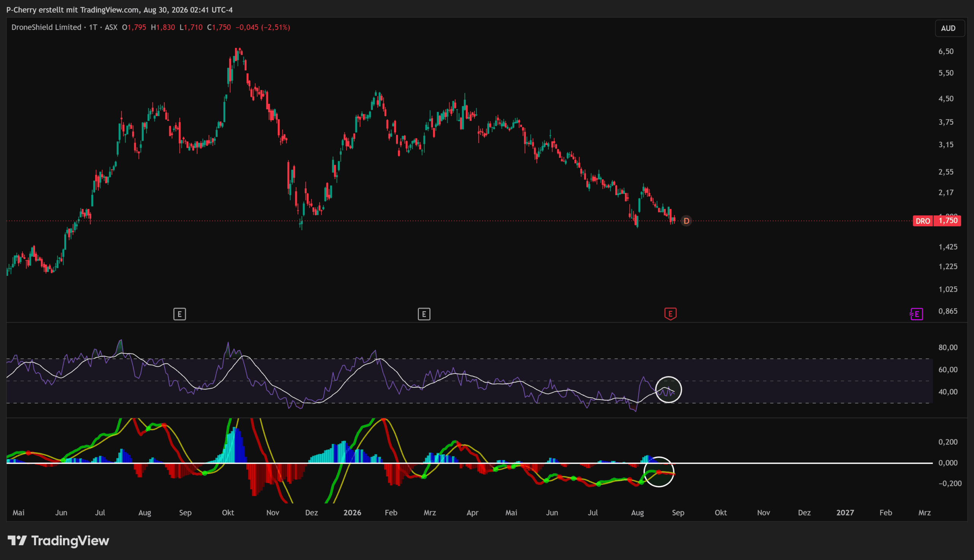This screenshot has width=974, height=560.
Task: Click the 1,750 last price label
Action: [948, 221]
